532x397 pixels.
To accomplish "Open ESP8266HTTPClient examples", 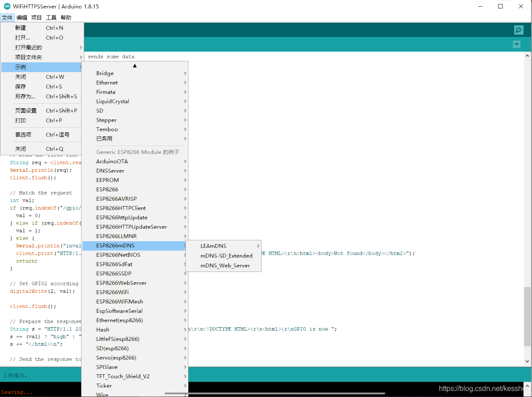I will point(135,208).
